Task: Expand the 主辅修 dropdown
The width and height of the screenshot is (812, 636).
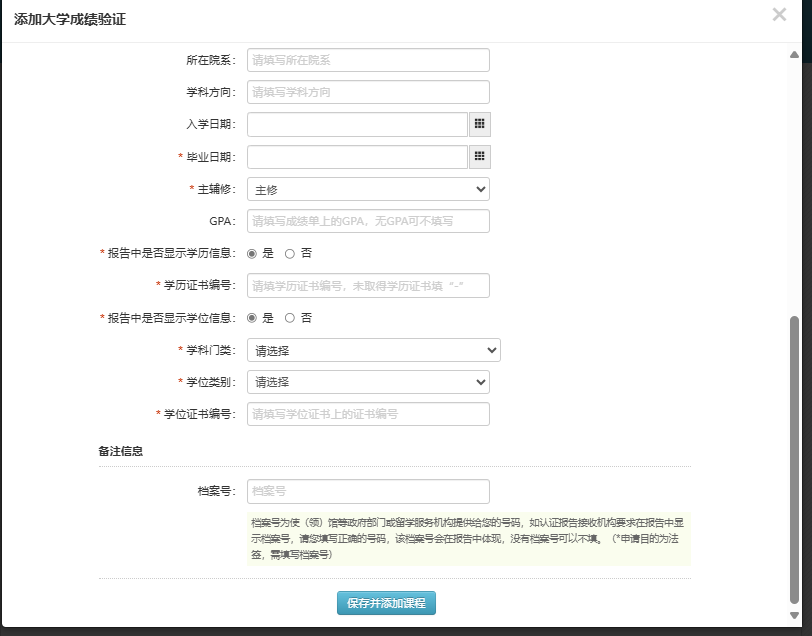Action: (368, 189)
